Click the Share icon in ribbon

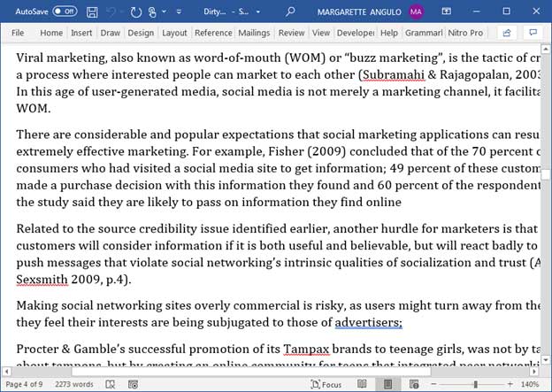[x=507, y=33]
